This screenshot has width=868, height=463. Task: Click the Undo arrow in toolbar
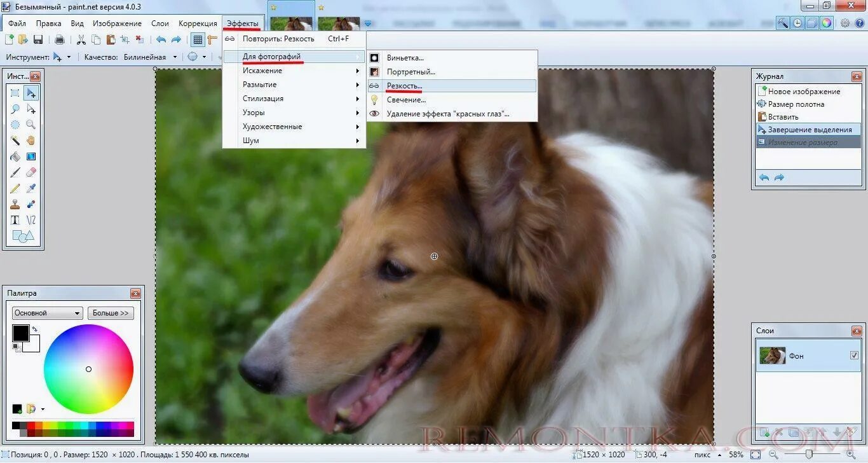click(x=161, y=39)
